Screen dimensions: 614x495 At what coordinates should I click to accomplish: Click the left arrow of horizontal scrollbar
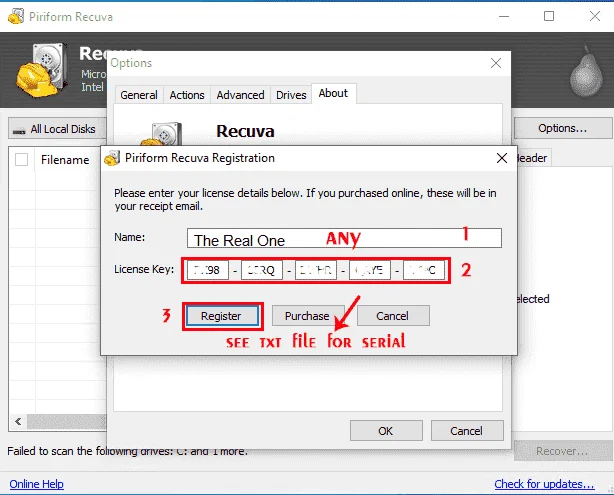coord(18,422)
